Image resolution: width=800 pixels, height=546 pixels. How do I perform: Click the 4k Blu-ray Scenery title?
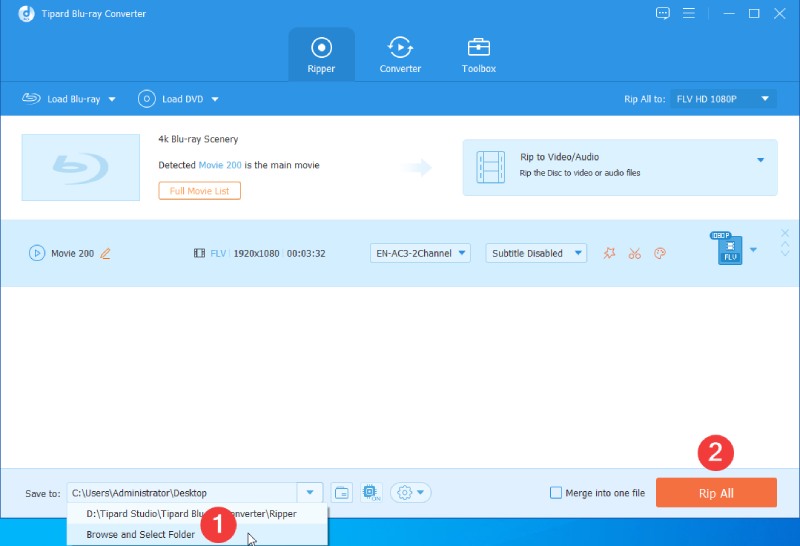point(198,139)
